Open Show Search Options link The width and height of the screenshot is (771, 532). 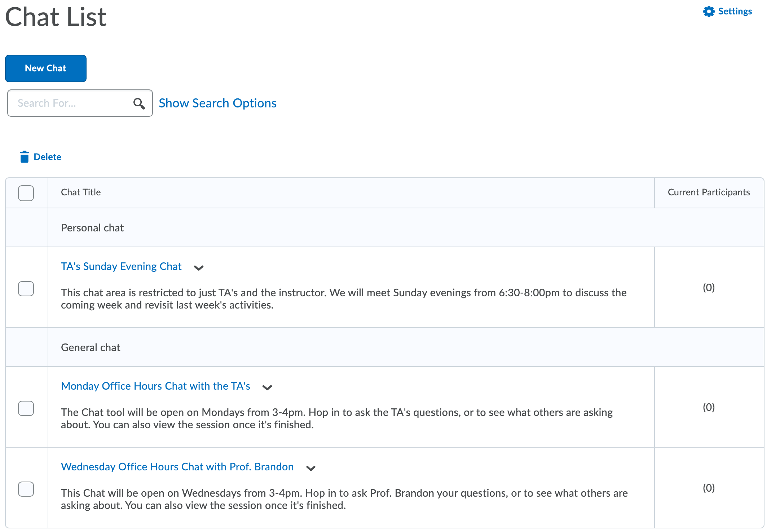tap(217, 103)
